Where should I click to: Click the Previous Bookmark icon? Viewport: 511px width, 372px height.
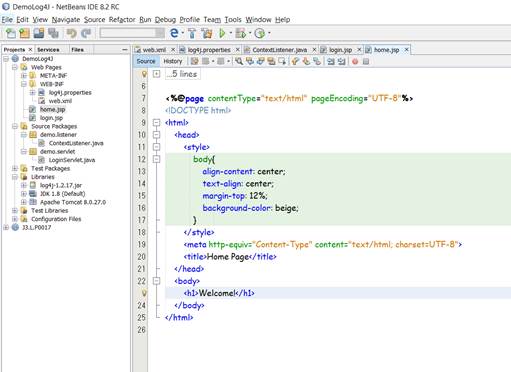coord(295,61)
